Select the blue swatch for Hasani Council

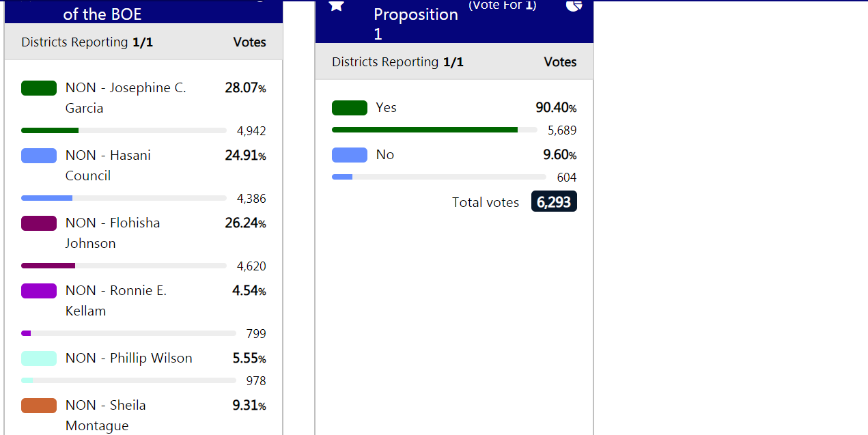[39, 156]
